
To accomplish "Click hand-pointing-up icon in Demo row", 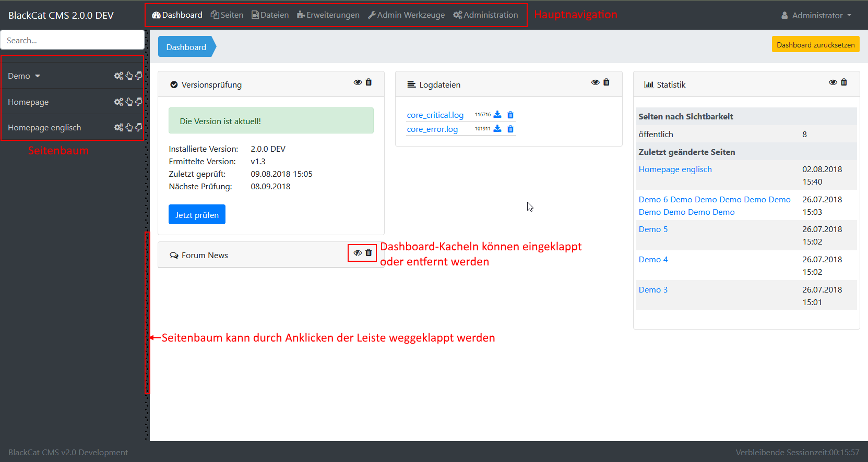I will click(129, 76).
